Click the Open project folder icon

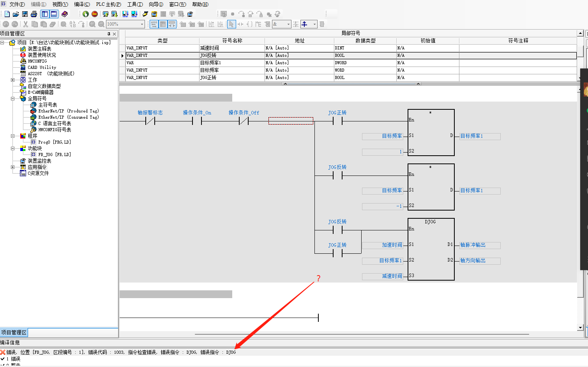[x=16, y=14]
